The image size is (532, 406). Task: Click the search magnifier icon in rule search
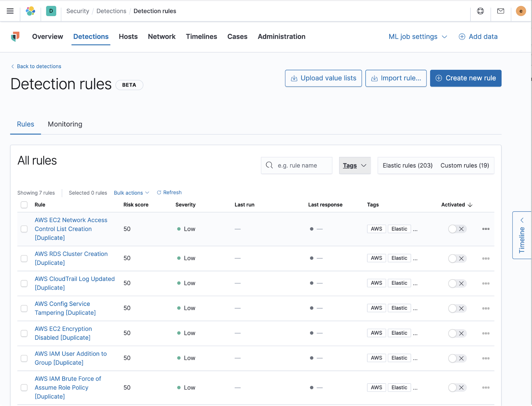(269, 165)
